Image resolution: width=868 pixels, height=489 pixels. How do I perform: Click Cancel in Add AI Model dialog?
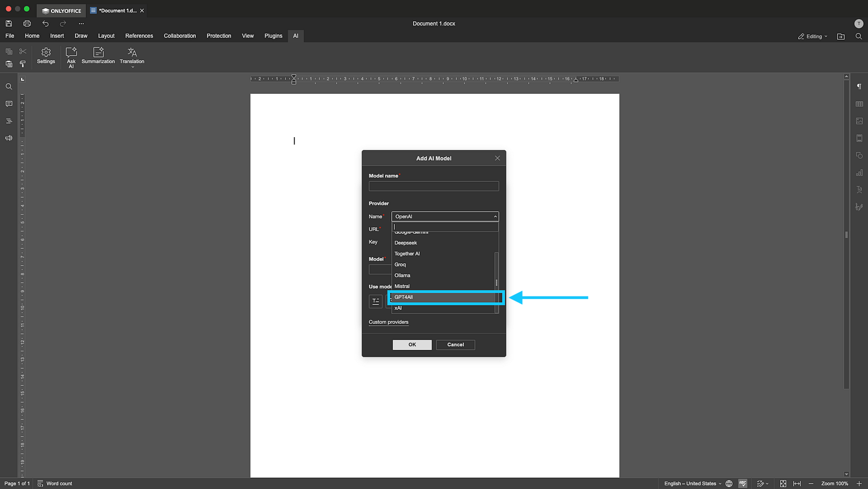(x=456, y=344)
